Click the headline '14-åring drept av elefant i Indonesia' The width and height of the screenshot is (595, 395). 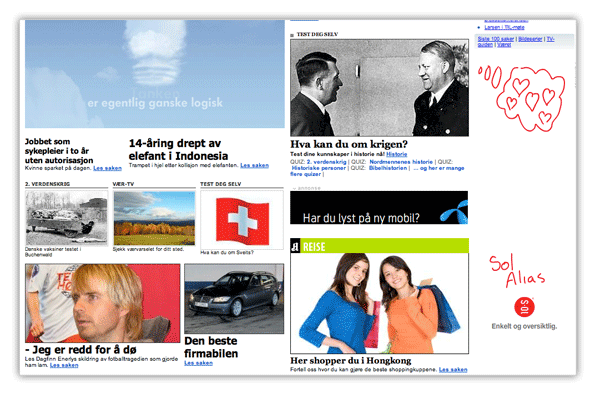(178, 150)
